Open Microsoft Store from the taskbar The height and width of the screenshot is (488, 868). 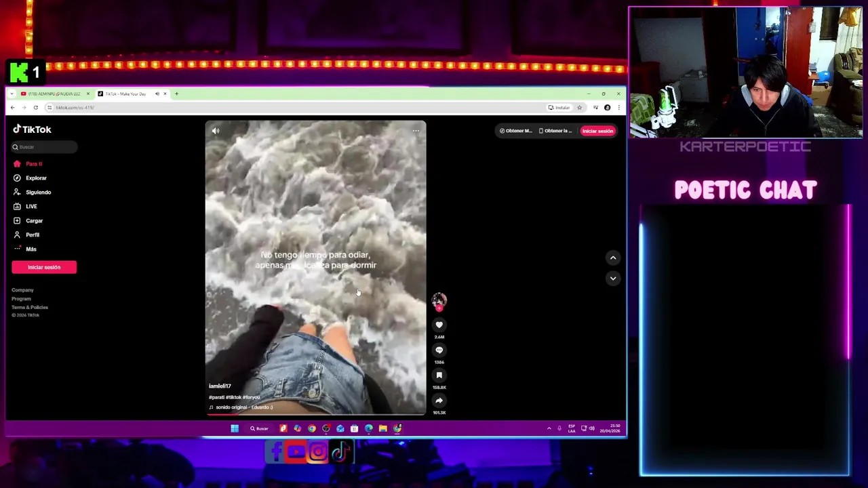coord(355,428)
